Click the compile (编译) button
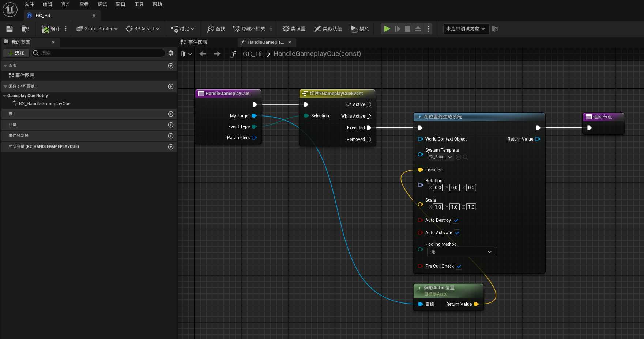This screenshot has height=339, width=644. coord(51,29)
